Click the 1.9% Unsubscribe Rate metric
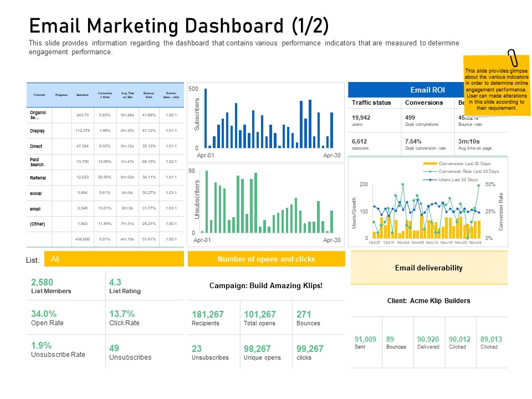 [58, 350]
